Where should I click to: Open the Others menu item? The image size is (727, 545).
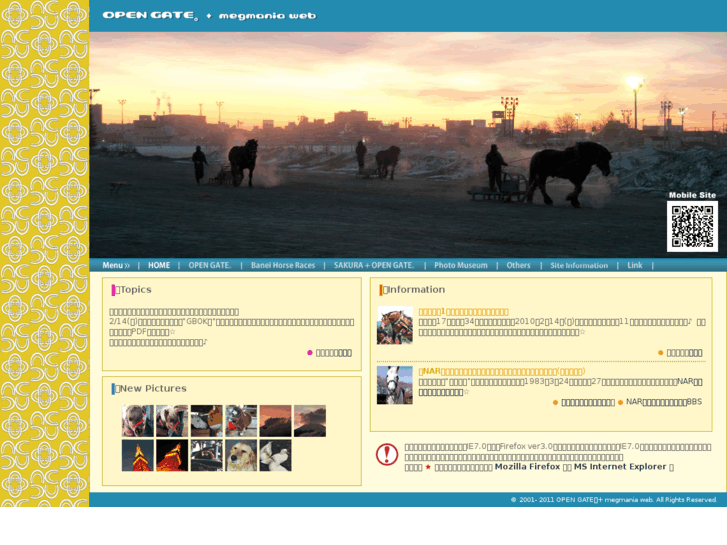pyautogui.click(x=518, y=265)
